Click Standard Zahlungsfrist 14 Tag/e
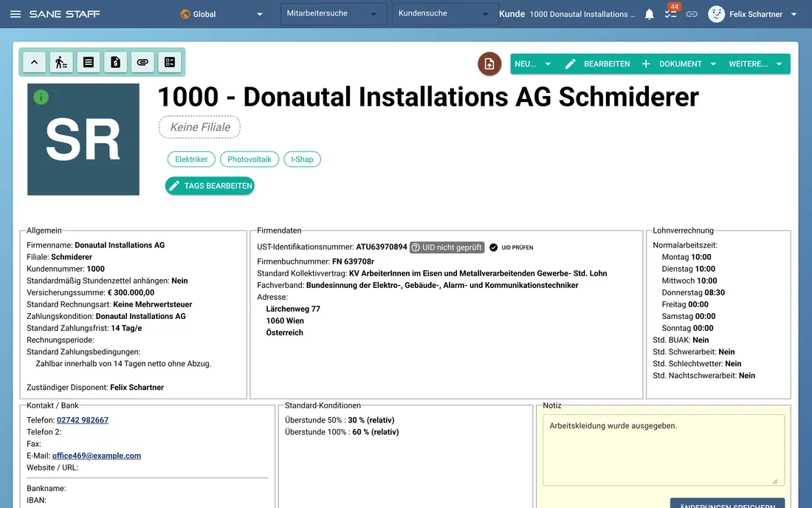This screenshot has width=812, height=508. click(x=84, y=329)
